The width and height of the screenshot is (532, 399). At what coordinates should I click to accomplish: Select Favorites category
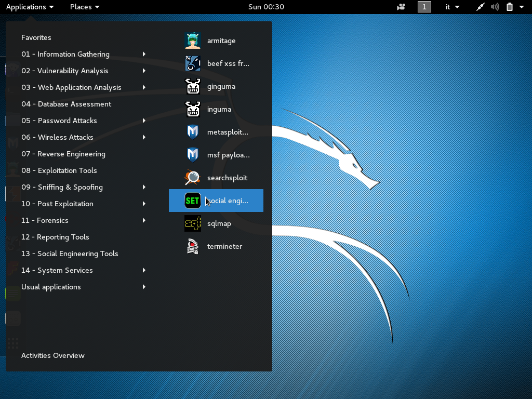[36, 37]
